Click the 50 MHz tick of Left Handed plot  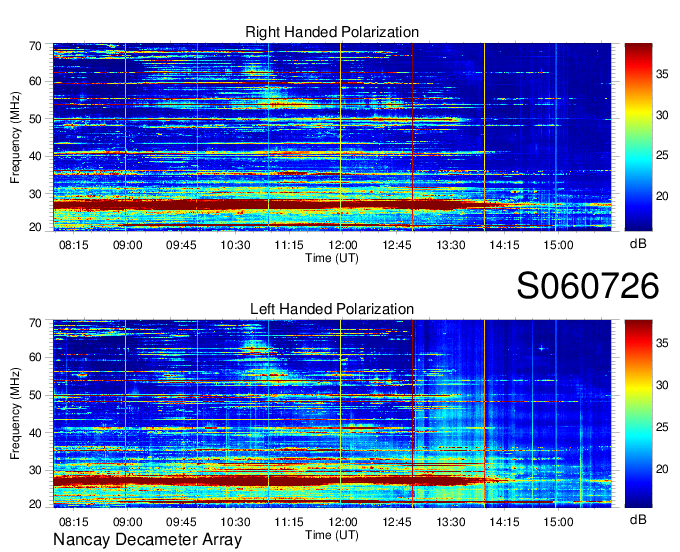pos(35,395)
